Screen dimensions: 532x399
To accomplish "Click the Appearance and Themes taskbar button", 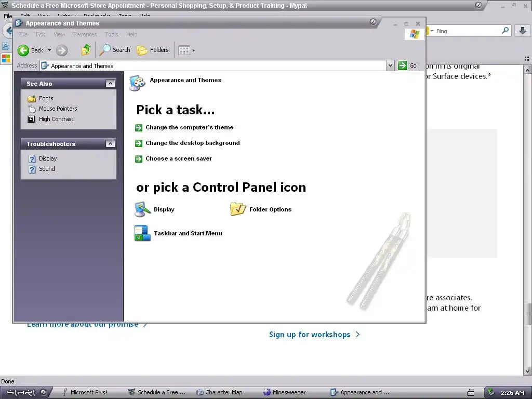I will tap(360, 392).
